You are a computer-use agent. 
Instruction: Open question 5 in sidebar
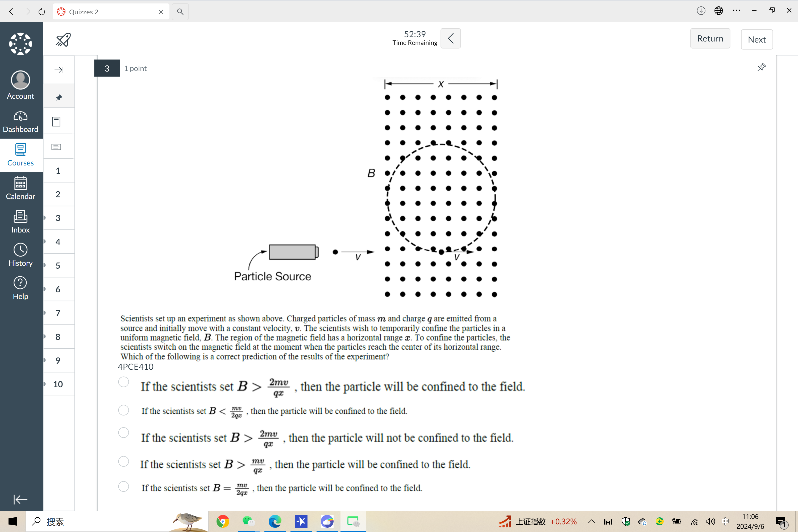[x=58, y=265]
